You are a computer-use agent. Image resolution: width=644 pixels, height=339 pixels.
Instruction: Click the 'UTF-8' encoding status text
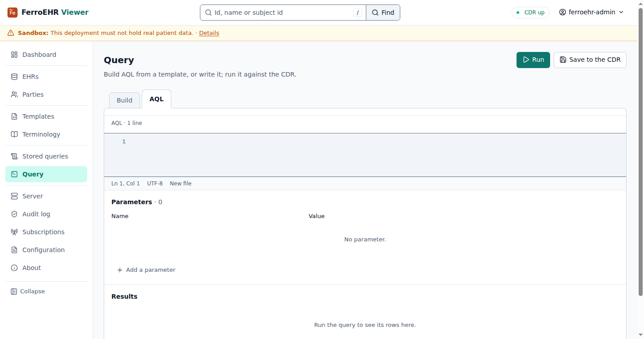[x=155, y=184]
